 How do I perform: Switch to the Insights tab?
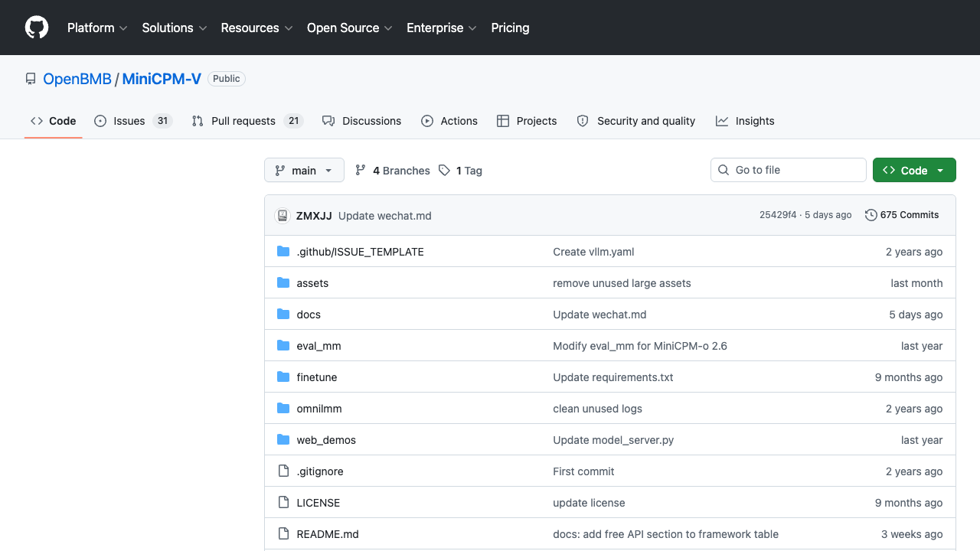pos(745,121)
